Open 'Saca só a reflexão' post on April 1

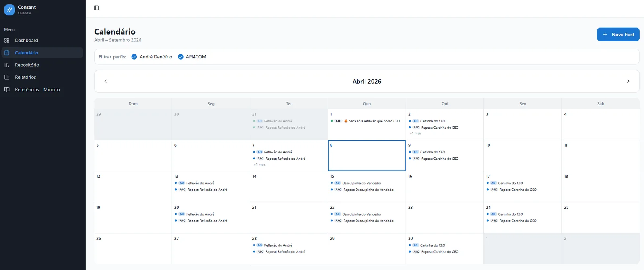[x=366, y=121]
